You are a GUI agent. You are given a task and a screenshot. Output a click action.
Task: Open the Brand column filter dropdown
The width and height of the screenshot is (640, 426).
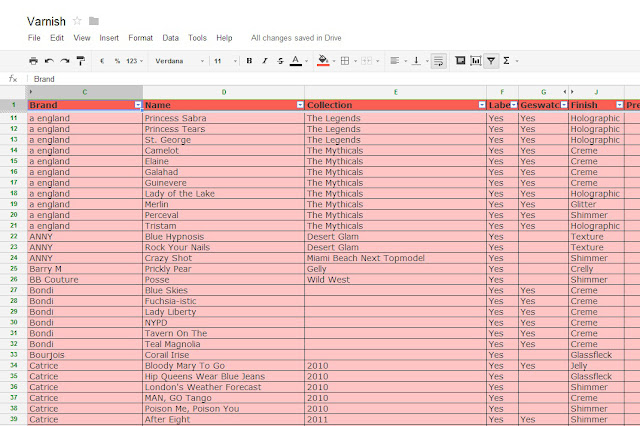(138, 105)
